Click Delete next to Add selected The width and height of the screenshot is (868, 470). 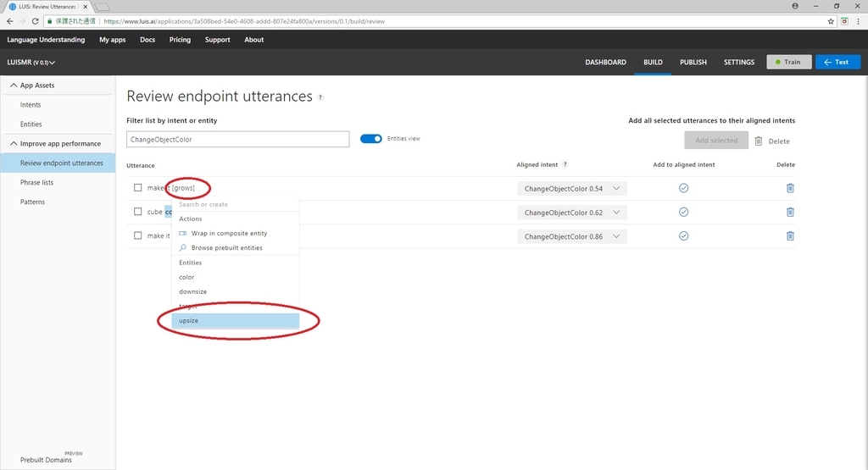pos(772,141)
